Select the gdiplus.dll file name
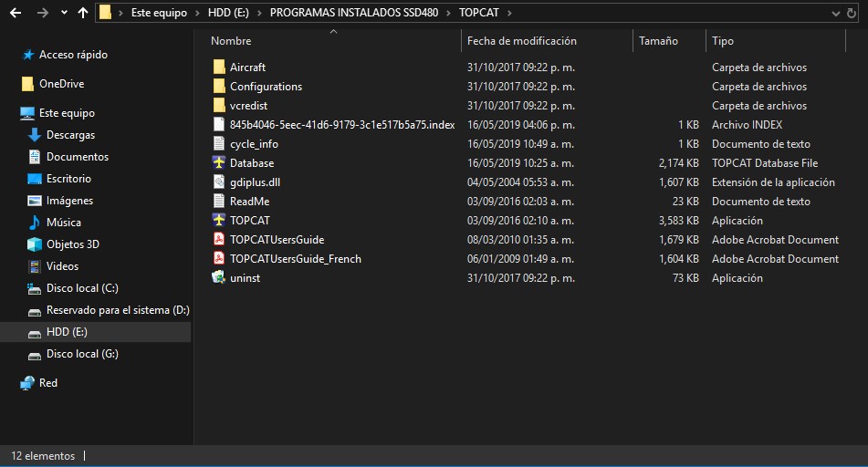This screenshot has height=467, width=868. click(256, 182)
